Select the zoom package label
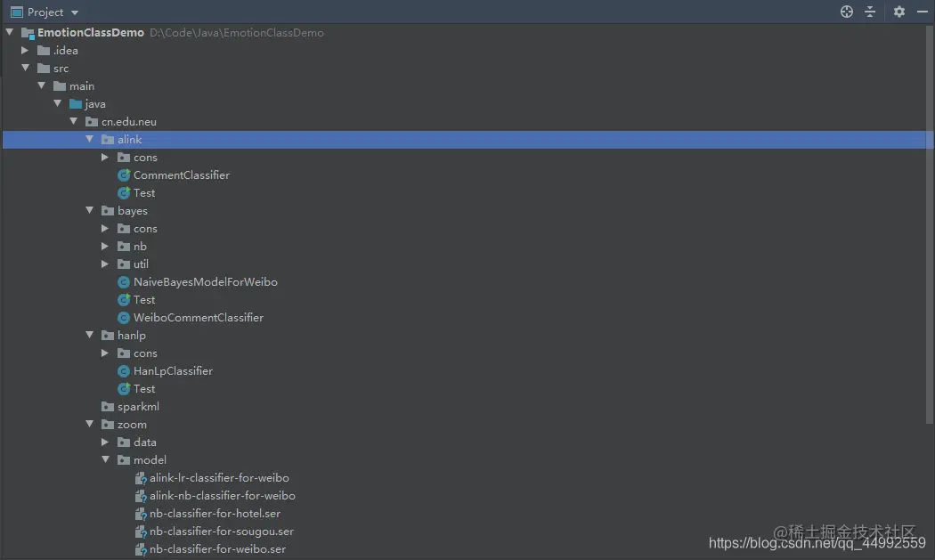Viewport: 935px width, 560px height. coord(132,425)
